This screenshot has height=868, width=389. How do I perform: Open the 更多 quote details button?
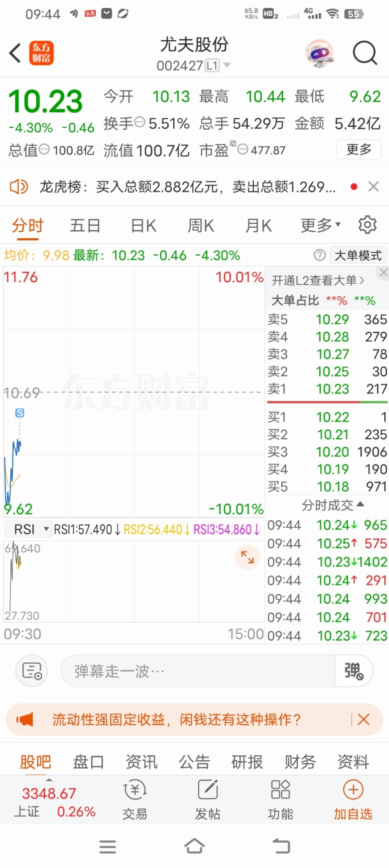[x=359, y=150]
